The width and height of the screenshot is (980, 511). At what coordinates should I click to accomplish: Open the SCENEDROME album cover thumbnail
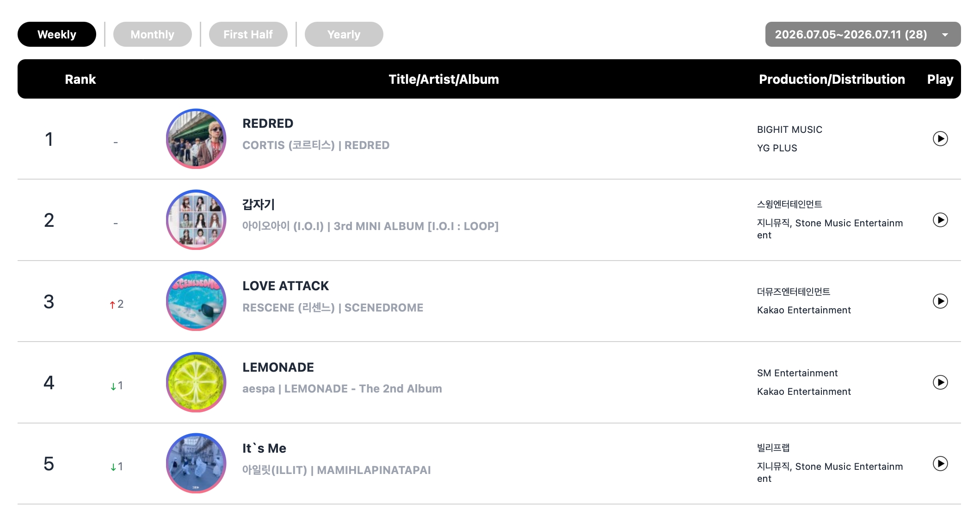196,301
